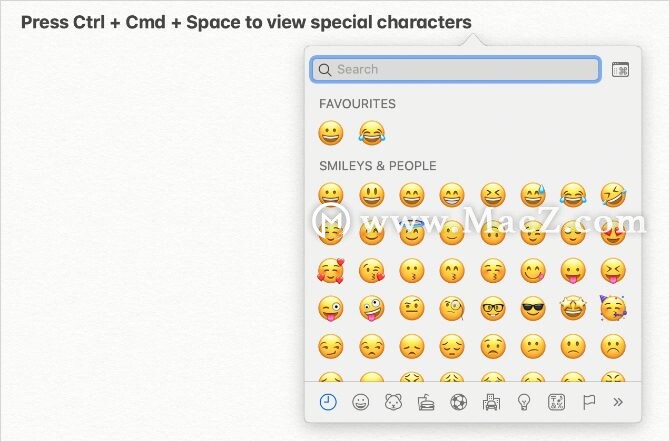Open the Character Viewer expand icon
The image size is (670, 442).
(620, 70)
